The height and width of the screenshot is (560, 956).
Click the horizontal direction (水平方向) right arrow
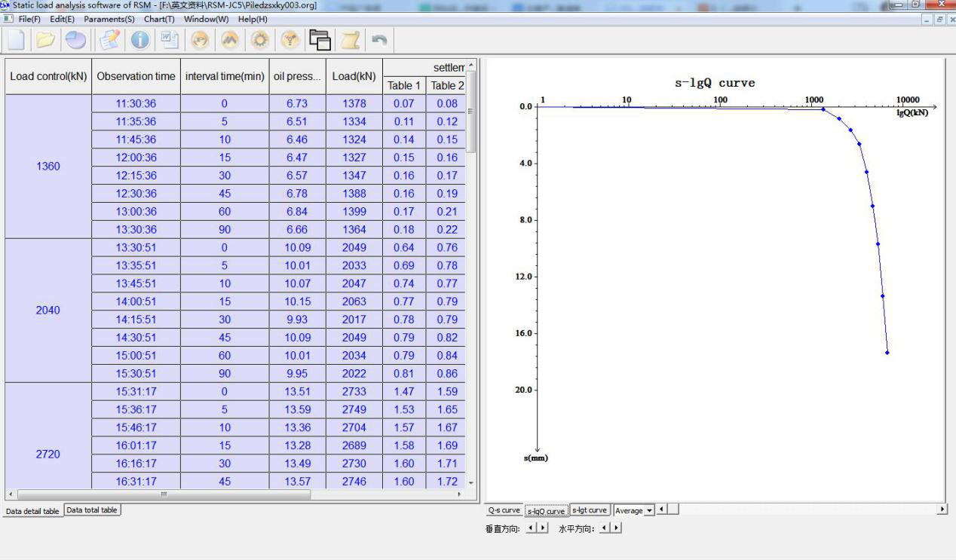pos(617,528)
